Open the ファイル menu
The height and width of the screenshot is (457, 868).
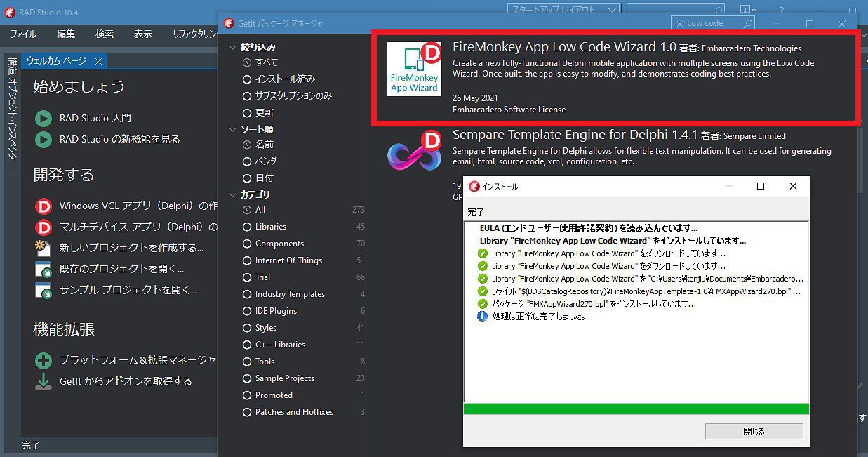pyautogui.click(x=23, y=34)
